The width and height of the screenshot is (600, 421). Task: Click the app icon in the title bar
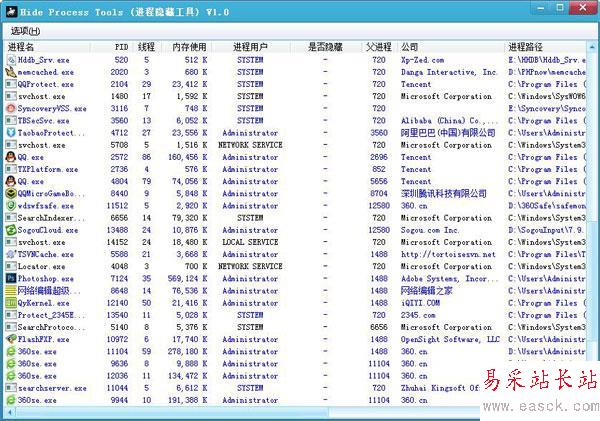tap(11, 12)
